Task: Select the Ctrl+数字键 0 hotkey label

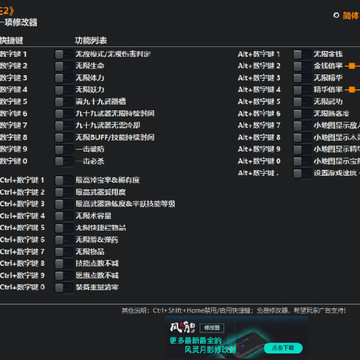Action: click(x=22, y=287)
